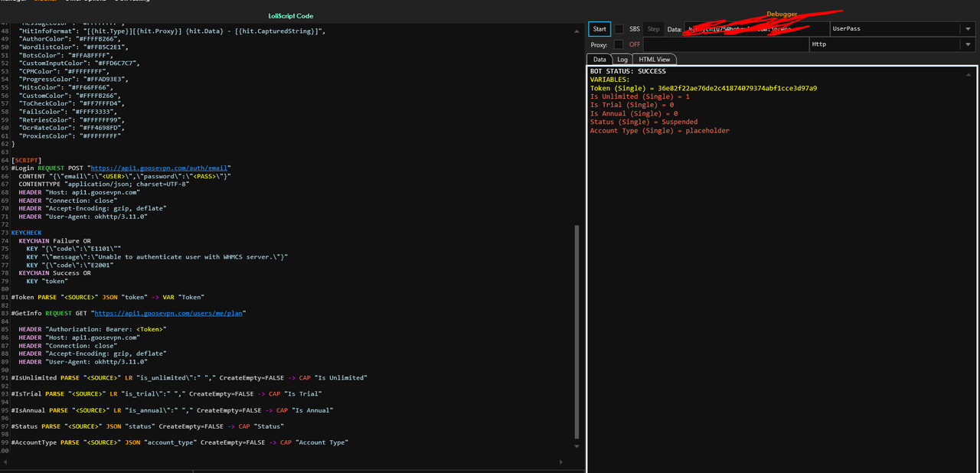
Task: Click the KEYCHAIN Failure OR line
Action: pyautogui.click(x=54, y=240)
